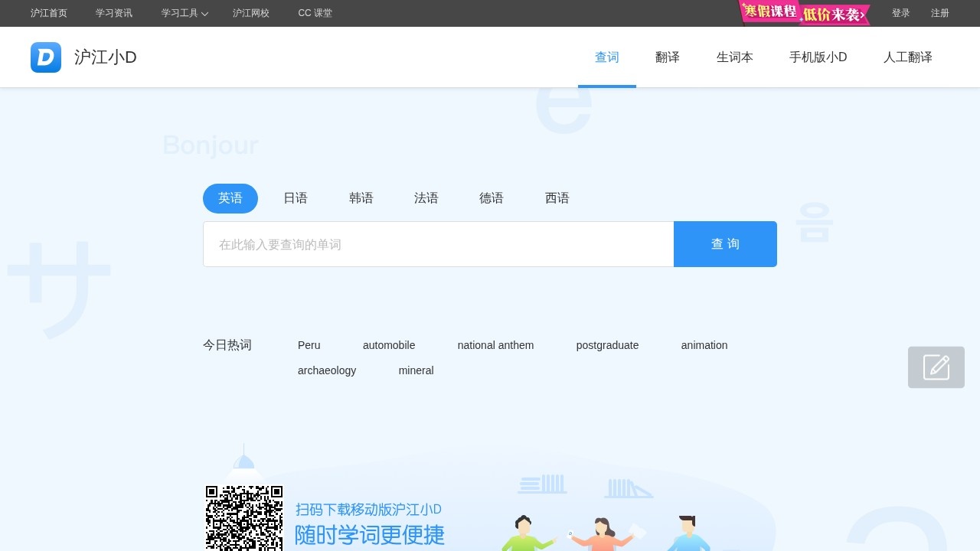The width and height of the screenshot is (980, 551).
Task: Open 手机版小D page
Action: 818,57
